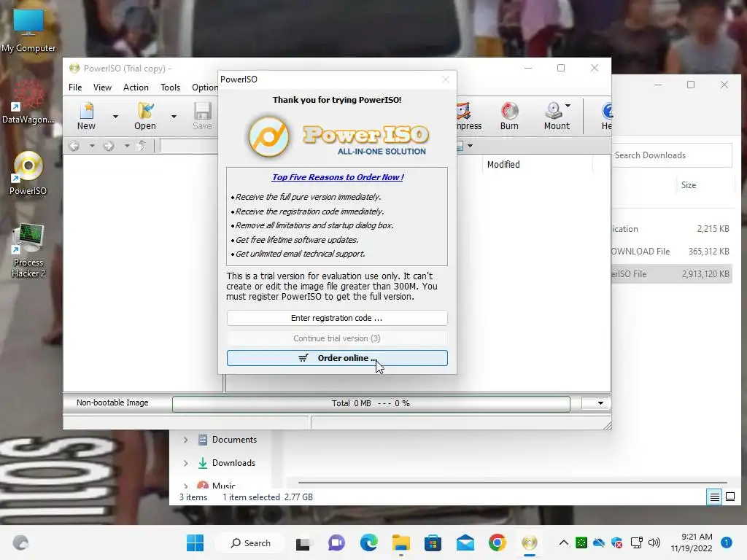Select the 365,312 KB DOWNLOAD file row
Viewport: 747px width, 560px height.
[672, 252]
